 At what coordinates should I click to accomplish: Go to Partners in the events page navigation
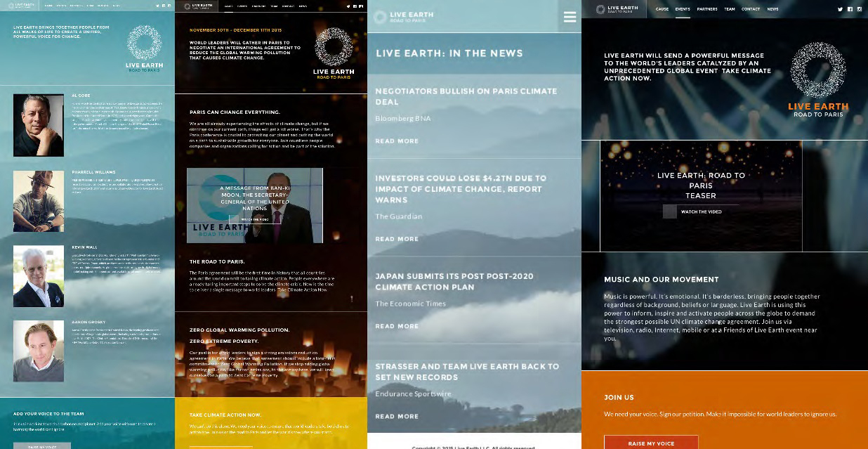click(x=707, y=9)
